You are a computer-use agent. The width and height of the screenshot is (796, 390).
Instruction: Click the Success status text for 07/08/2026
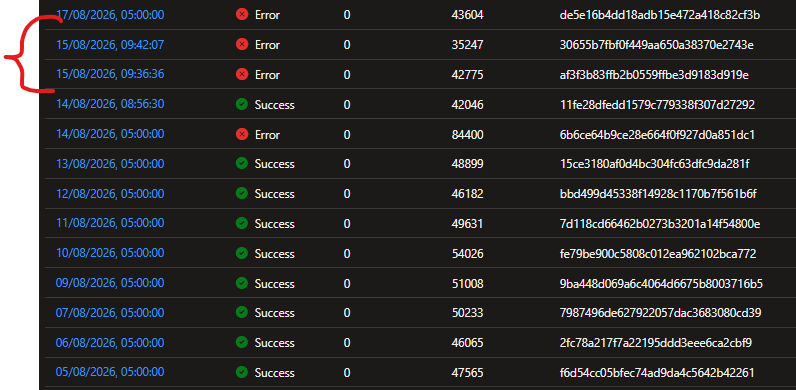[275, 313]
